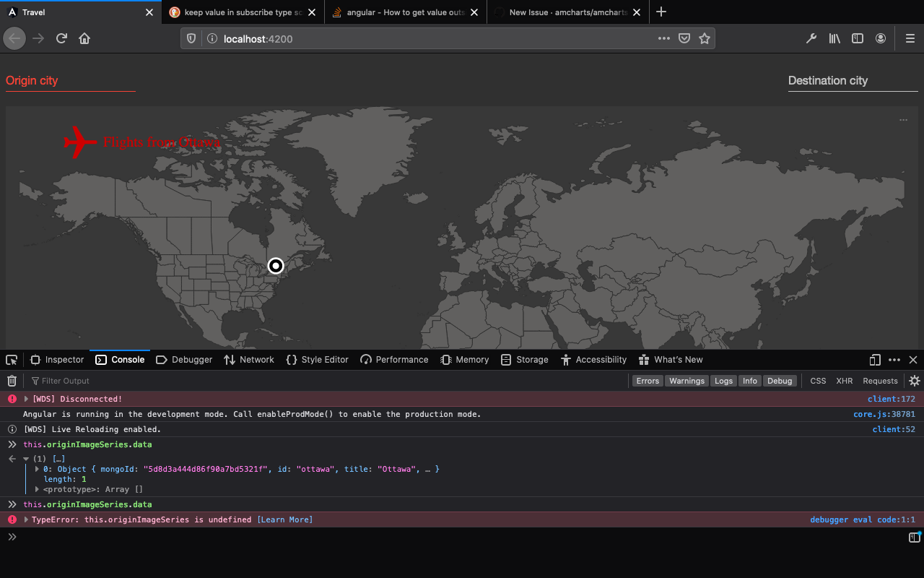Expand the 0: Object mongoId entry
Screen dimensions: 924x578
38,469
